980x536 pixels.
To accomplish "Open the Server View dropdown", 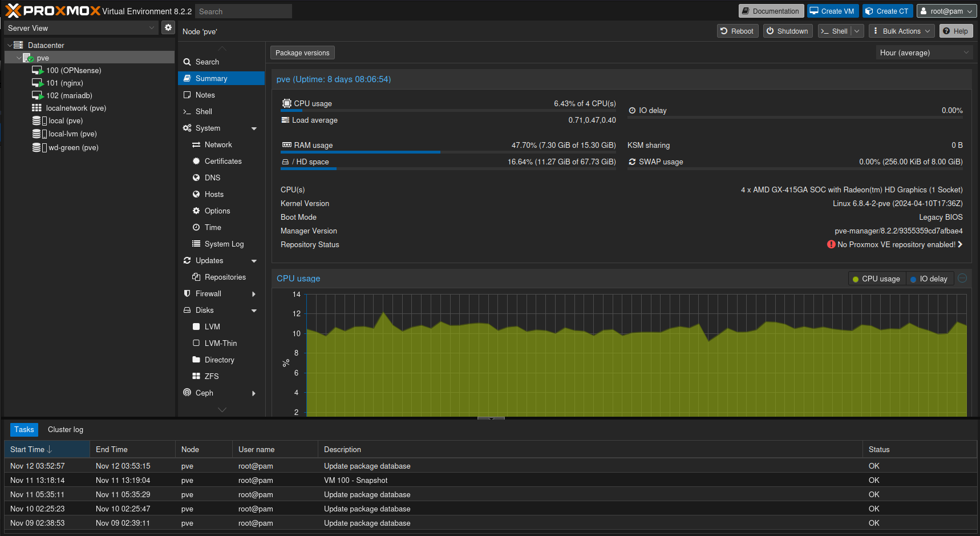I will 81,28.
